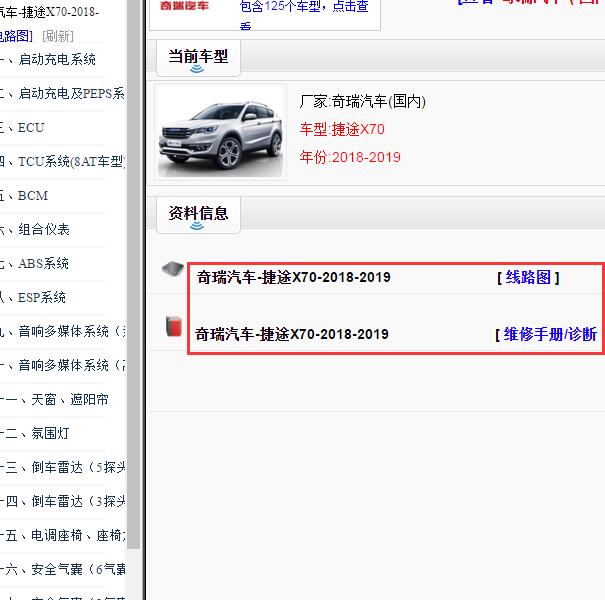Click the 奇瑞汽车 brand logo
This screenshot has height=600, width=605.
pyautogui.click(x=184, y=5)
